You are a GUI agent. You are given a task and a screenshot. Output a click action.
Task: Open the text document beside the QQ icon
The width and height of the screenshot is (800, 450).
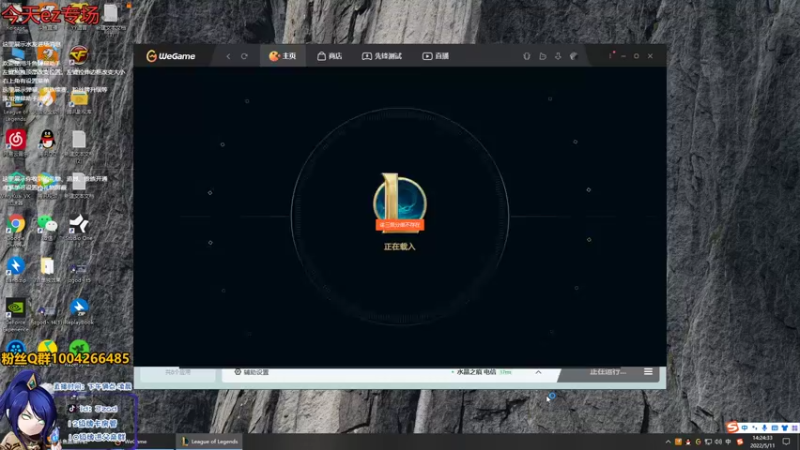tap(79, 140)
